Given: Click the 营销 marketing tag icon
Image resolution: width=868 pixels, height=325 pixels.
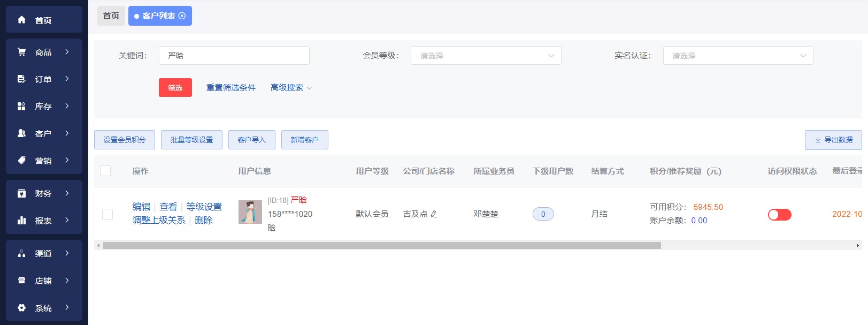Looking at the screenshot, I should point(21,160).
